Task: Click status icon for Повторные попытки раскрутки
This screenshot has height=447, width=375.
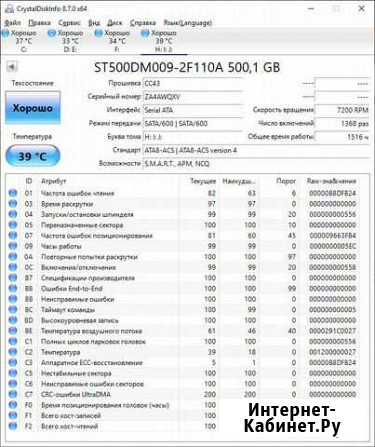Action: [13, 257]
